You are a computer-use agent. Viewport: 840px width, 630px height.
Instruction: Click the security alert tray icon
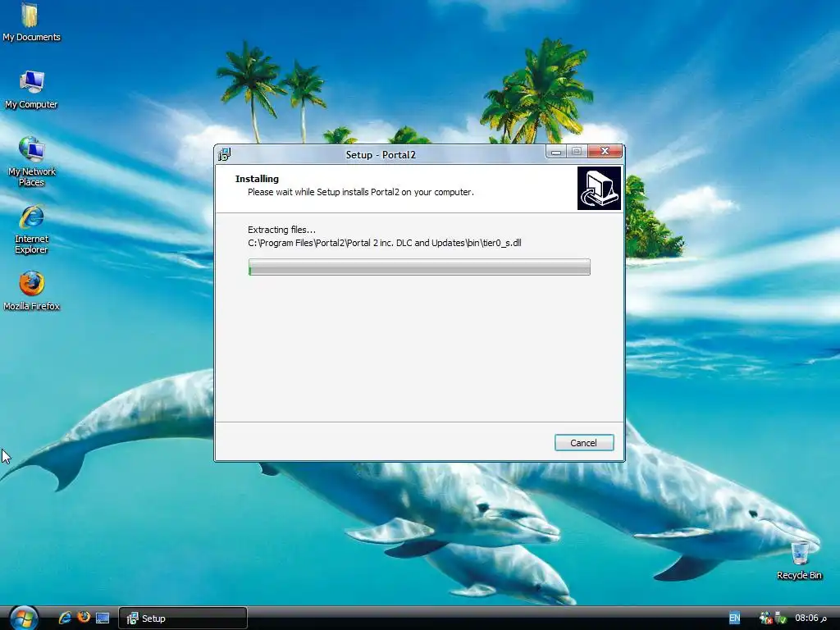[765, 618]
